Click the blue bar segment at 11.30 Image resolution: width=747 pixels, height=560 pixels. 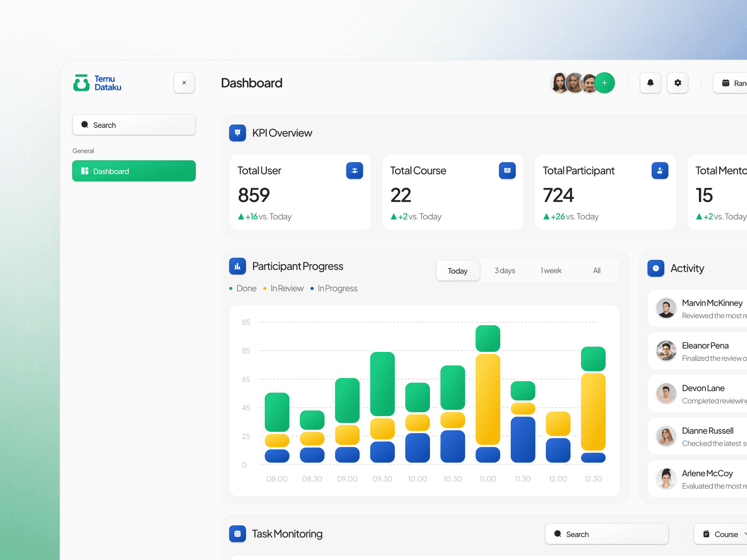click(x=523, y=440)
